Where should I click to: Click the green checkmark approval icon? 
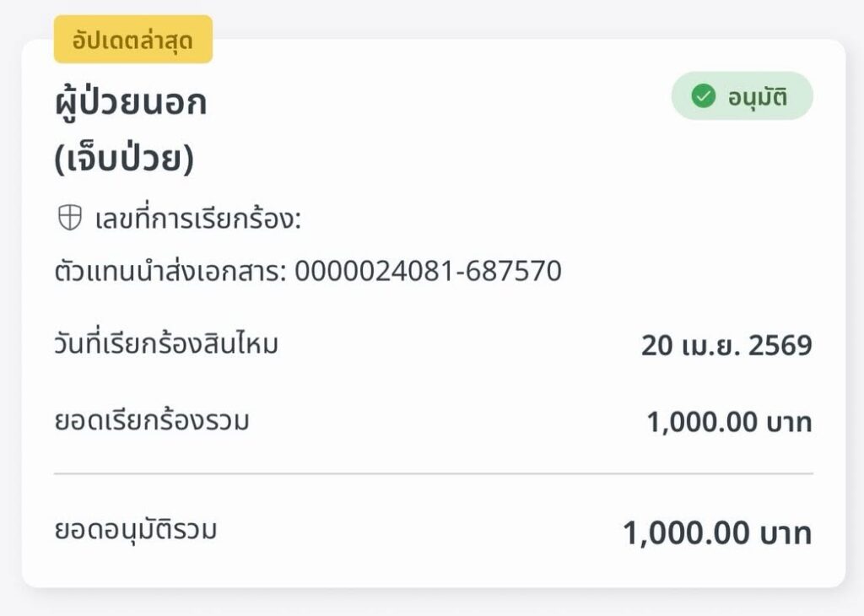coord(703,96)
